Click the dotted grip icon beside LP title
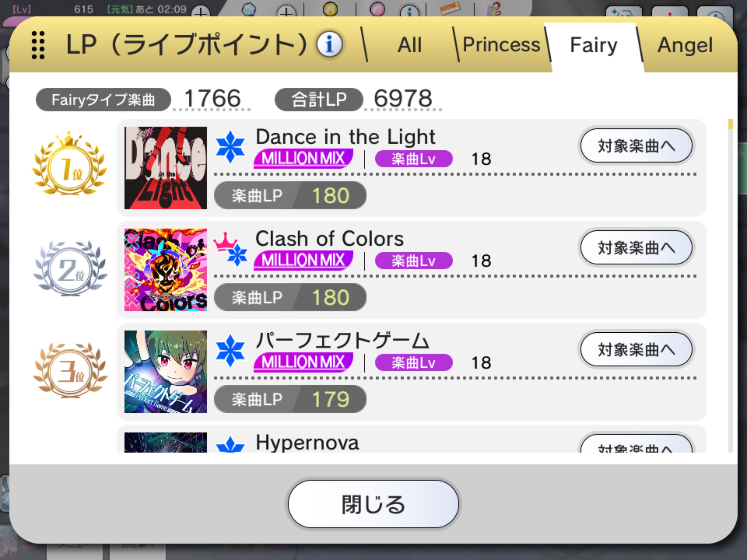747x560 pixels. 38,45
